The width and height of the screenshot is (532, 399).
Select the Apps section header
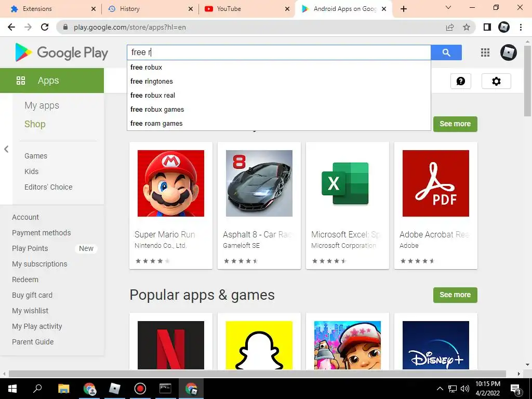pyautogui.click(x=52, y=81)
